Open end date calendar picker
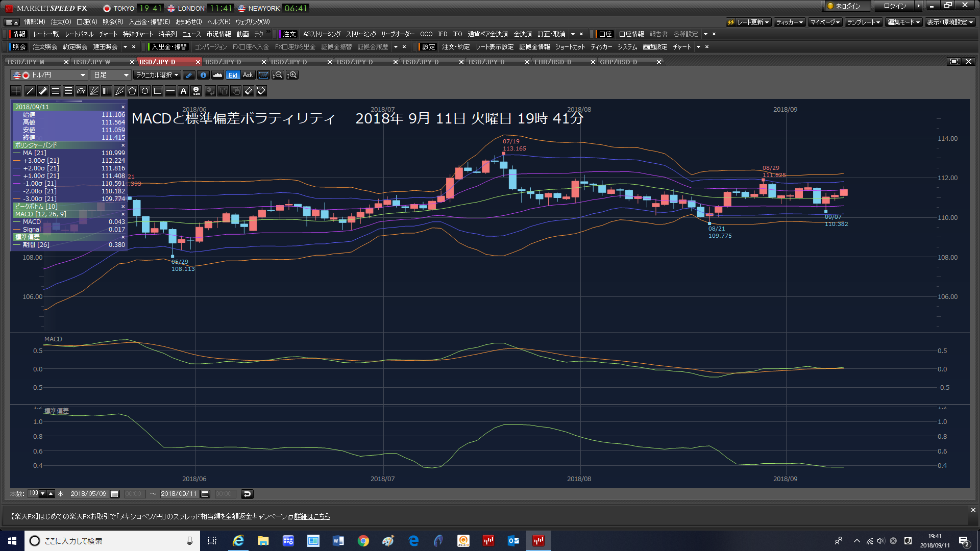Image resolution: width=980 pixels, height=551 pixels. pyautogui.click(x=205, y=494)
